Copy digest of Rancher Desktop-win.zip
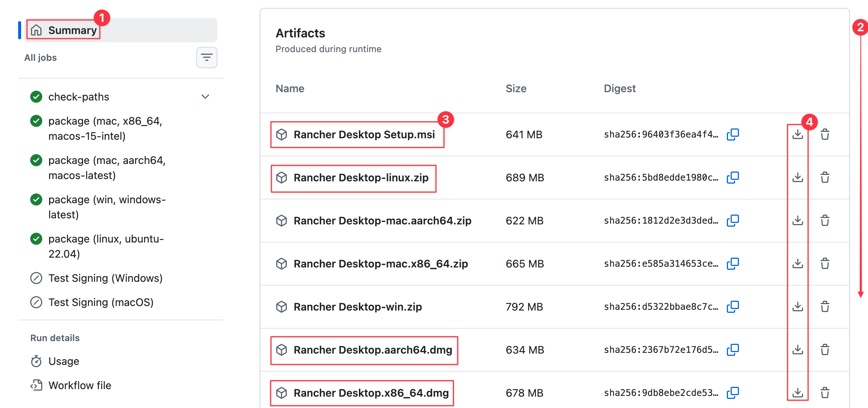The image size is (868, 408). (x=733, y=307)
